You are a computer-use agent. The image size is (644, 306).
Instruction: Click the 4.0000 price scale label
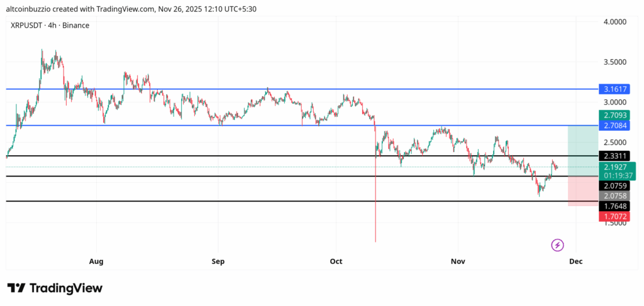click(x=614, y=22)
